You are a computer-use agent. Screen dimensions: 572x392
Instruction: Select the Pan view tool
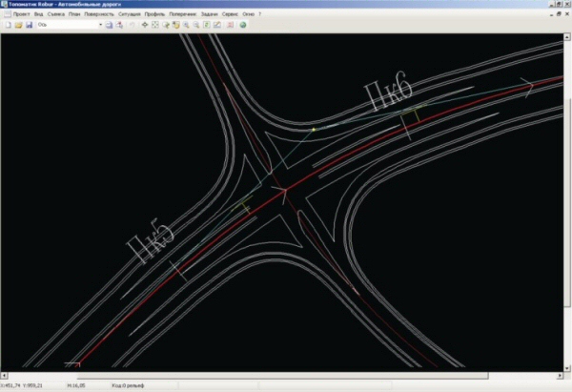click(x=144, y=25)
